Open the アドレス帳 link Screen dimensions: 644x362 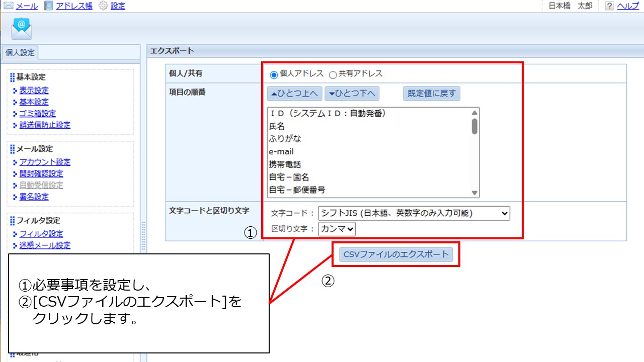[73, 6]
